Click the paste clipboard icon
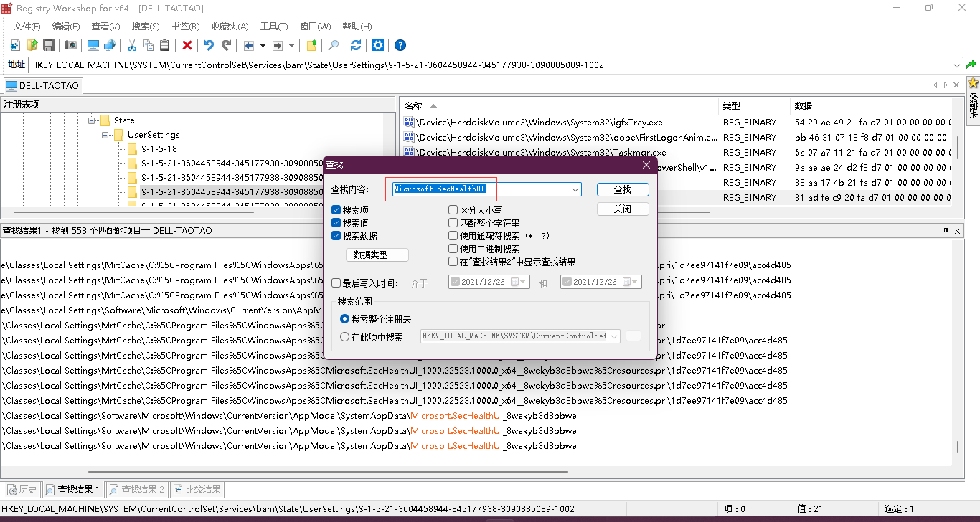Screen dimensions: 980x522 tap(165, 45)
